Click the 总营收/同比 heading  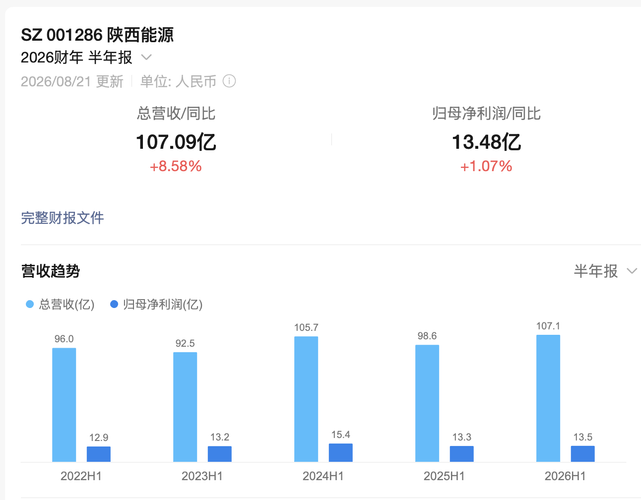(x=176, y=113)
